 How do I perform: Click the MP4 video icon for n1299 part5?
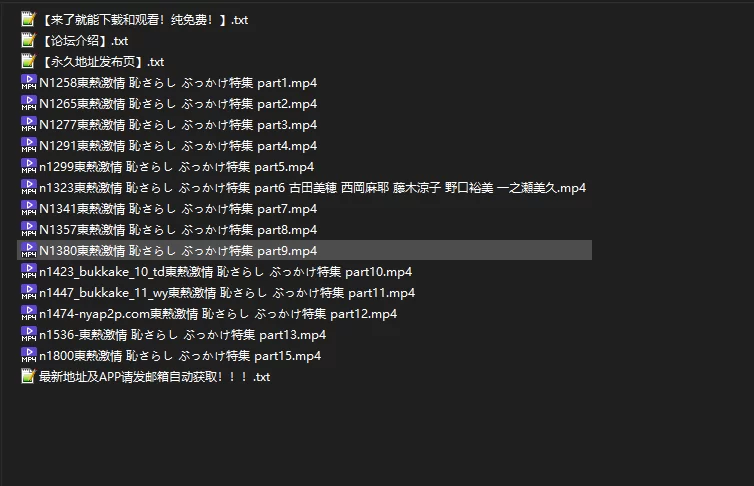(28, 167)
